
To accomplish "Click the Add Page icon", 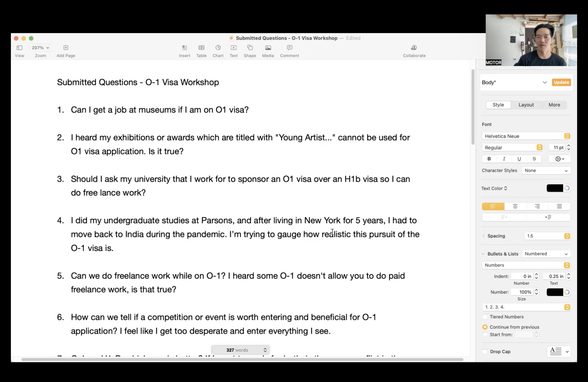I will (x=66, y=48).
